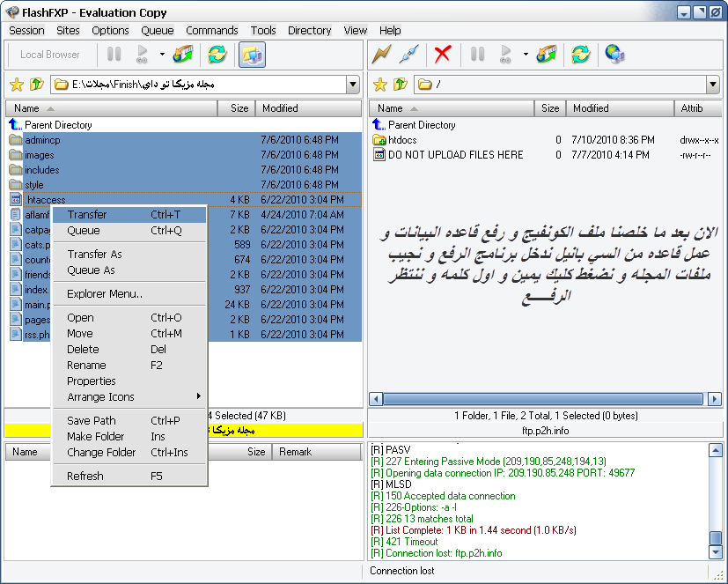This screenshot has width=728, height=584.
Task: Click the Local Browser switch icon
Action: click(x=252, y=55)
